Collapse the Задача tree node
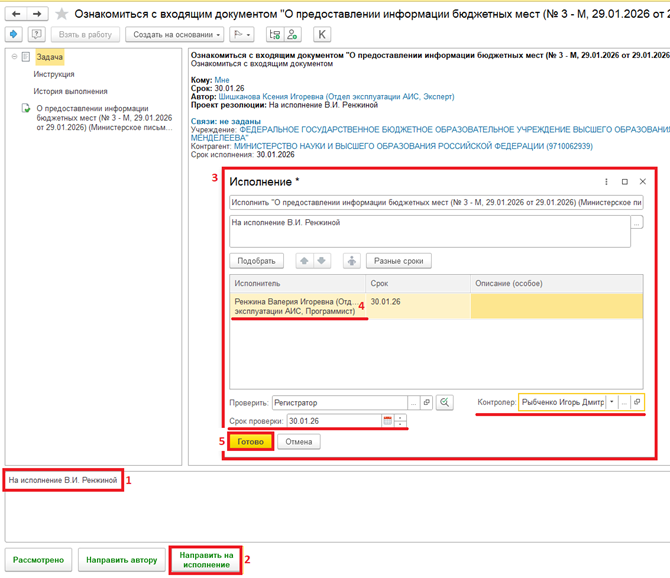 pos(14,57)
